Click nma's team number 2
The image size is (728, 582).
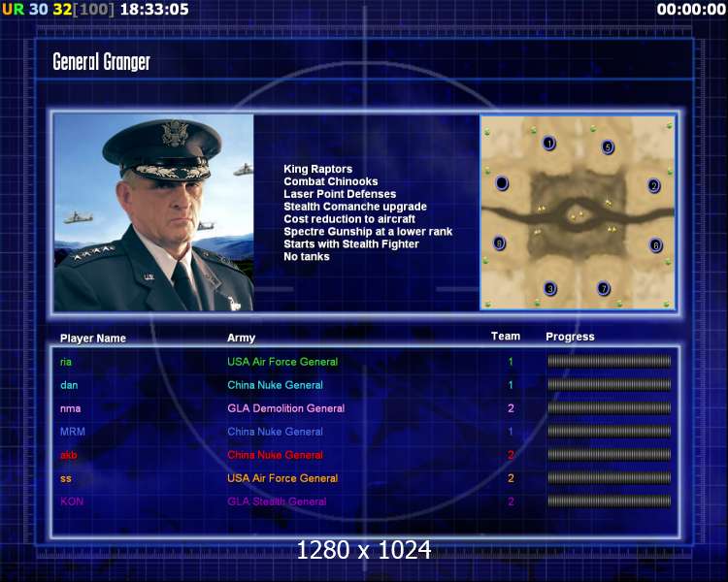(511, 408)
